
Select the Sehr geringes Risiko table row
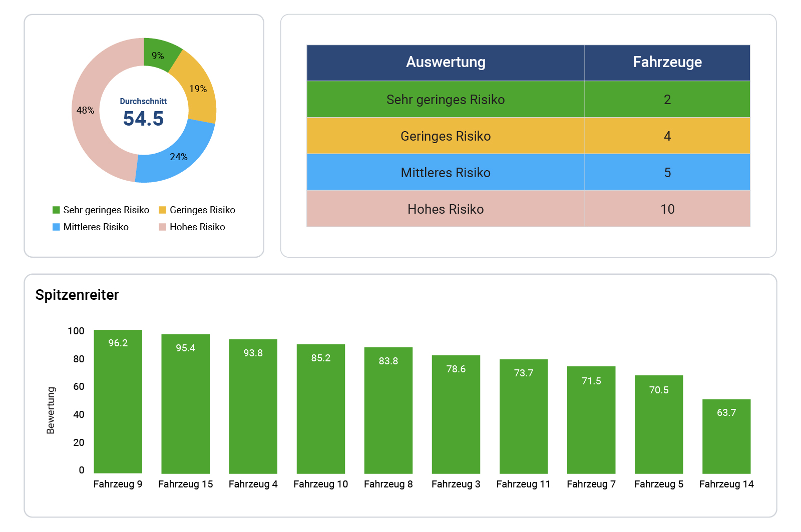click(x=445, y=100)
